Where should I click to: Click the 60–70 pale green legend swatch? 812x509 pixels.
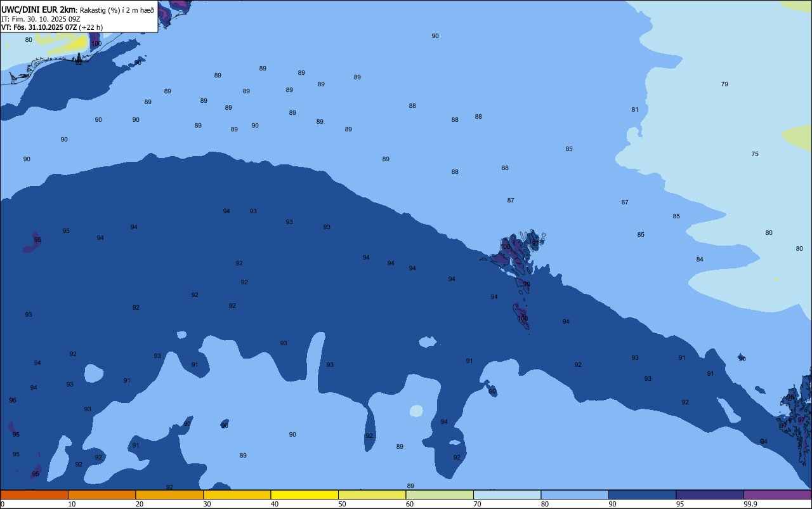[440, 494]
